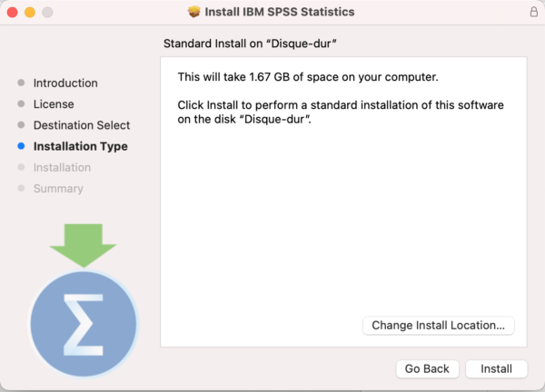Click the blue Sigma SPSS logo
545x392 pixels.
[84, 324]
